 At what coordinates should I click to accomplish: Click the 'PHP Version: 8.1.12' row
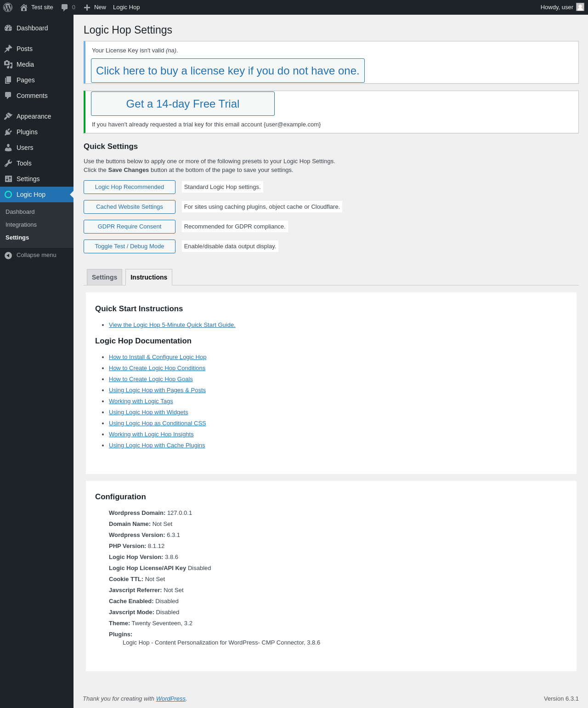[x=136, y=546]
